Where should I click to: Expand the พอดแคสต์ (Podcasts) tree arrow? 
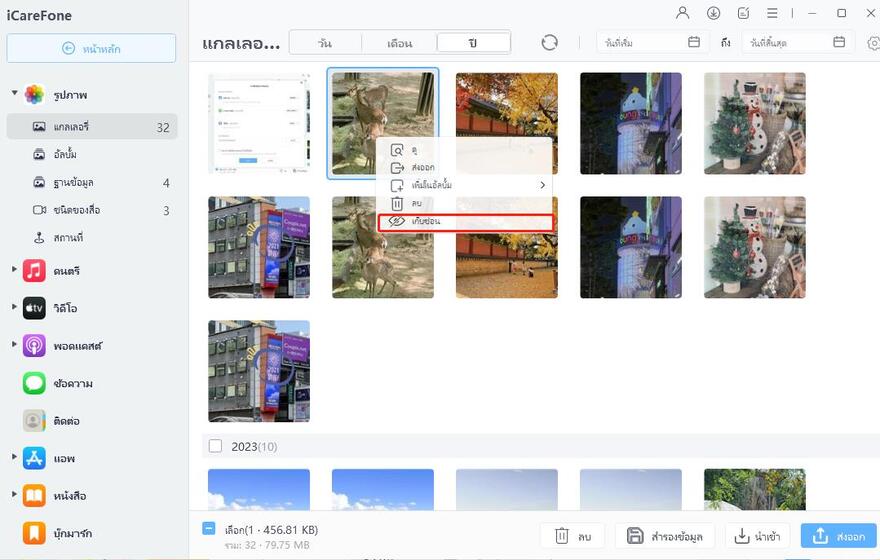[15, 345]
